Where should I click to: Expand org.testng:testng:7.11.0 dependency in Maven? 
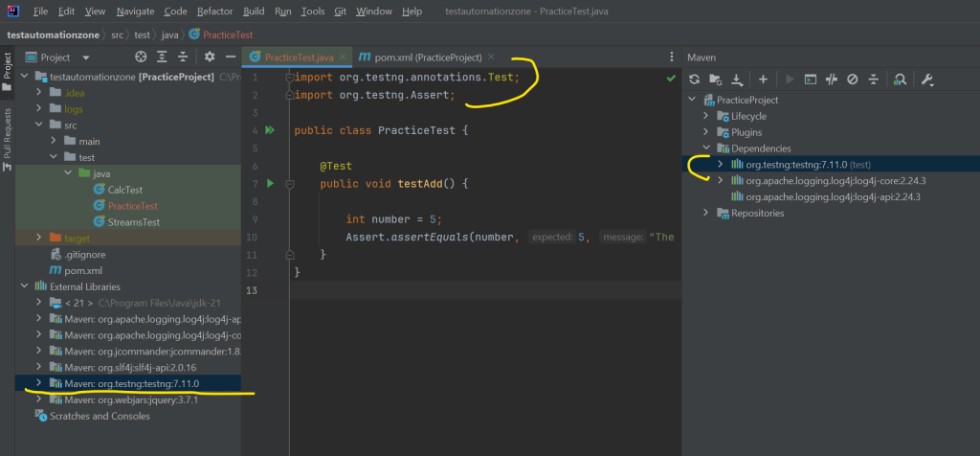[x=720, y=164]
